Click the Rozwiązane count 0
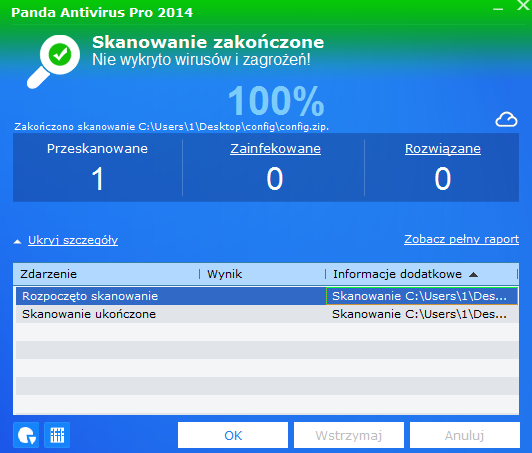Image resolution: width=532 pixels, height=453 pixels. click(442, 178)
